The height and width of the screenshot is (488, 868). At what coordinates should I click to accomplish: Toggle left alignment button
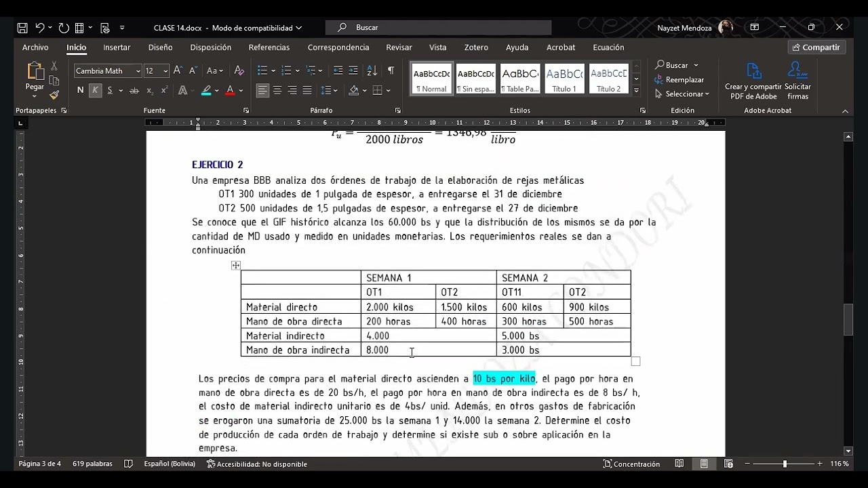(x=262, y=90)
